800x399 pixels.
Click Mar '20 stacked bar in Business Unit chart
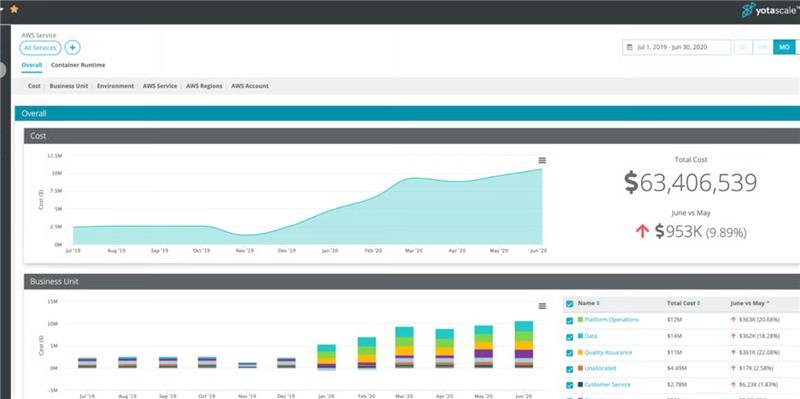point(404,347)
